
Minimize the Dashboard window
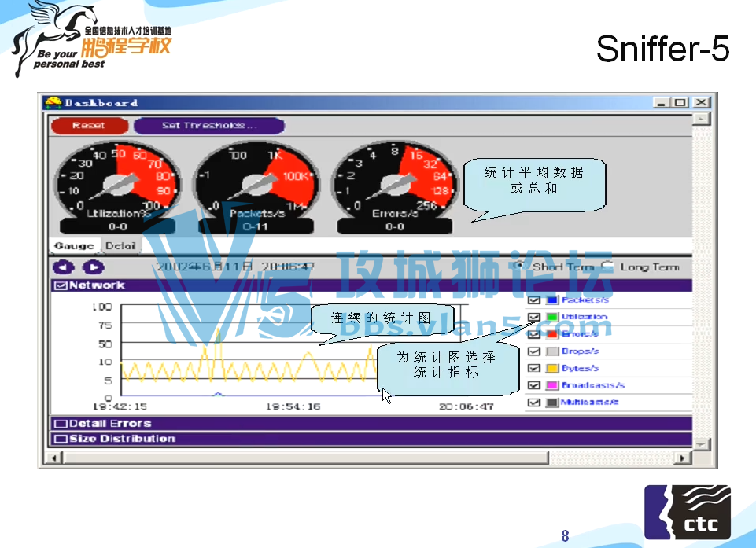[661, 103]
